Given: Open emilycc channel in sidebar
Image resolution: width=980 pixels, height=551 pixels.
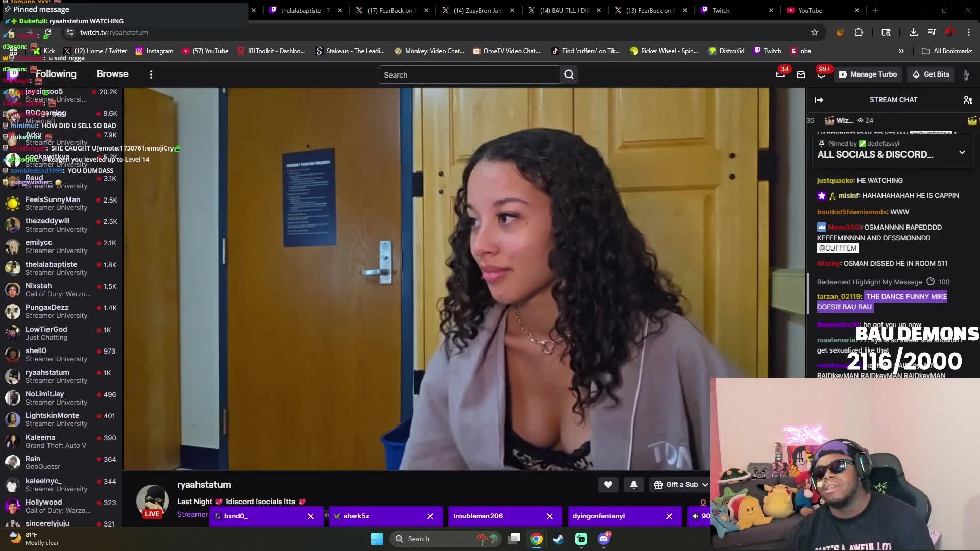Looking at the screenshot, I should pyautogui.click(x=61, y=246).
